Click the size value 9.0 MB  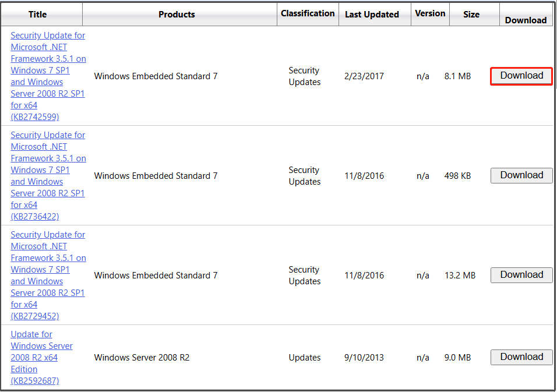457,358
